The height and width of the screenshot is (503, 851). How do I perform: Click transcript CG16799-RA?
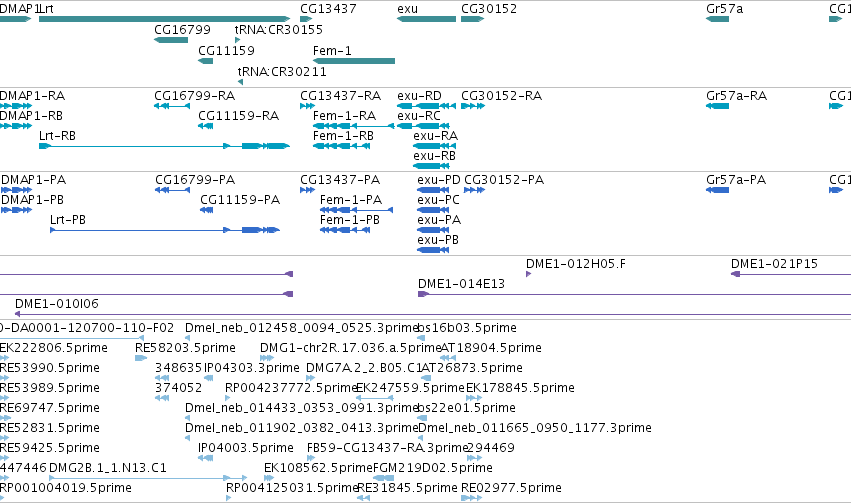[194, 96]
